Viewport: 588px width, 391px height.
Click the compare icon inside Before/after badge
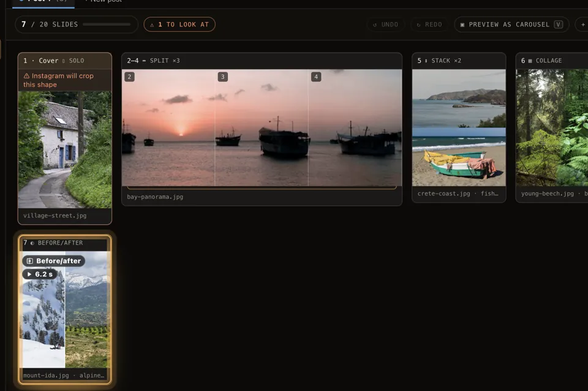coord(29,261)
